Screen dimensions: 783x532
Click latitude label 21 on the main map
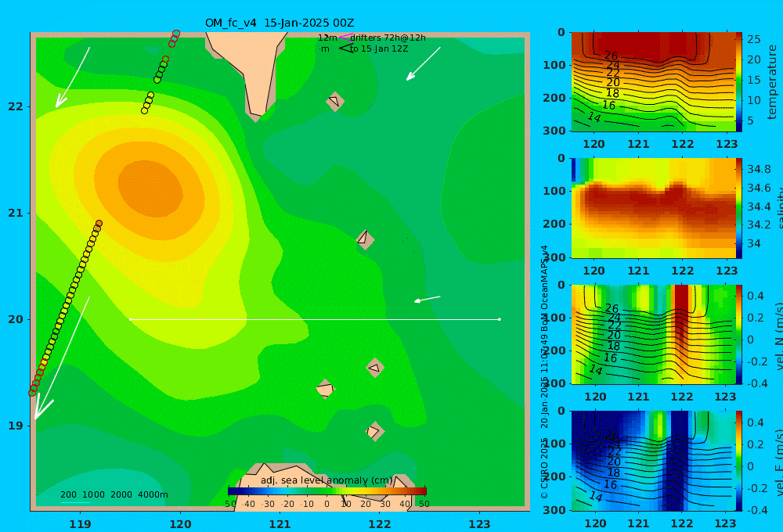click(16, 213)
